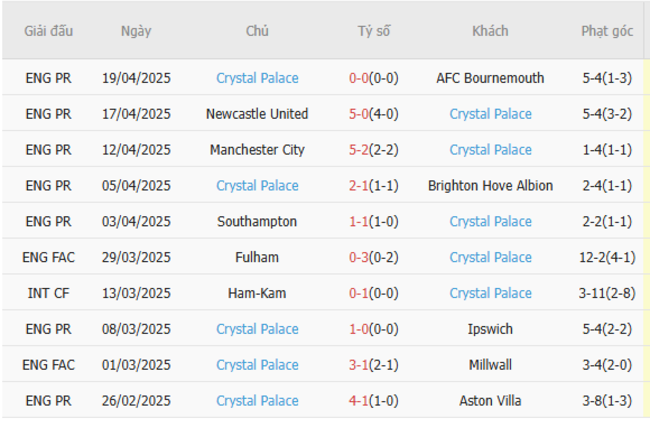
Task: Click AFC Bournemouth team name
Action: click(x=490, y=78)
